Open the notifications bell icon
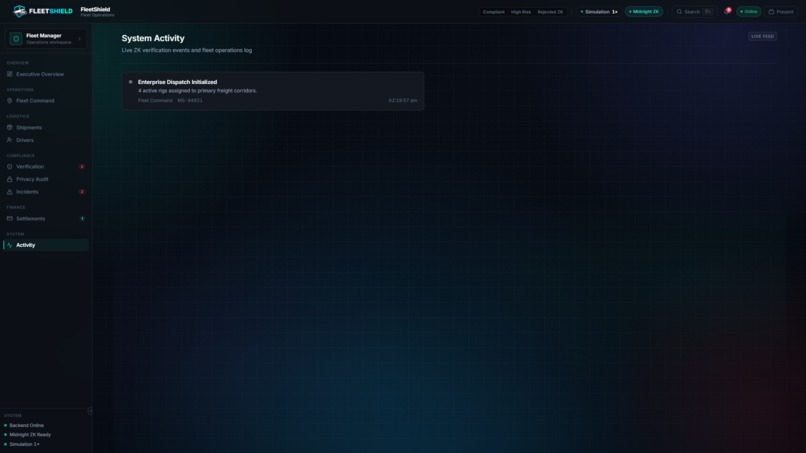The height and width of the screenshot is (453, 806). tap(727, 11)
